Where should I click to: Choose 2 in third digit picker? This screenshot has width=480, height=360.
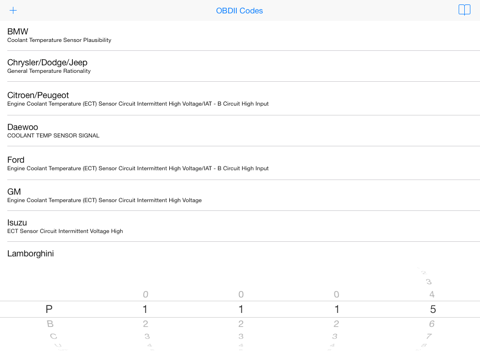click(336, 324)
